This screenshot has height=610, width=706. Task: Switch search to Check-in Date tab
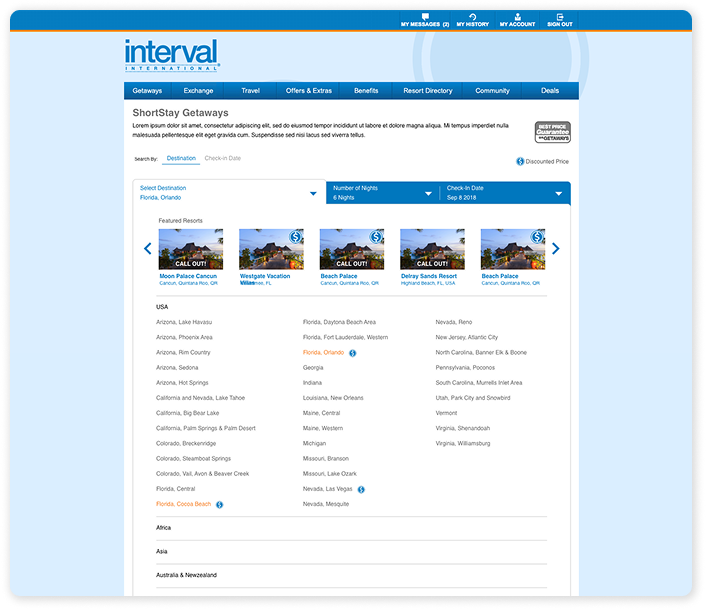pos(223,158)
